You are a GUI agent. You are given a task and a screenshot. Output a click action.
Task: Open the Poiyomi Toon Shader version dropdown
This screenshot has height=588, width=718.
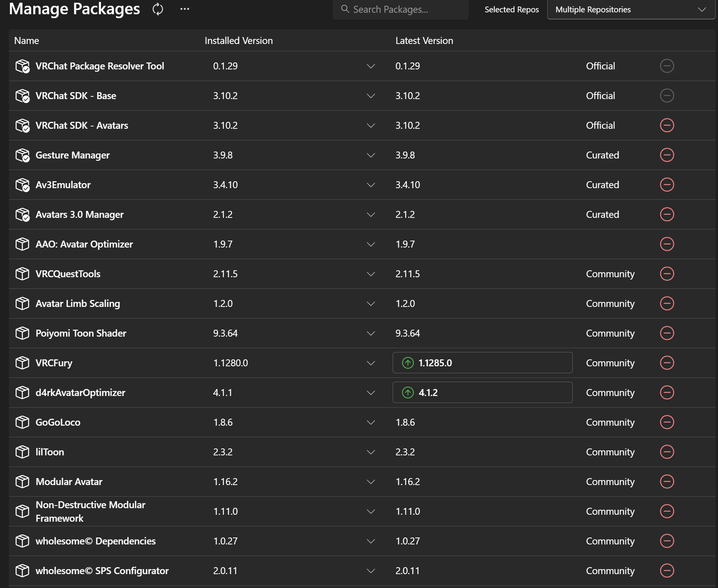tap(371, 333)
